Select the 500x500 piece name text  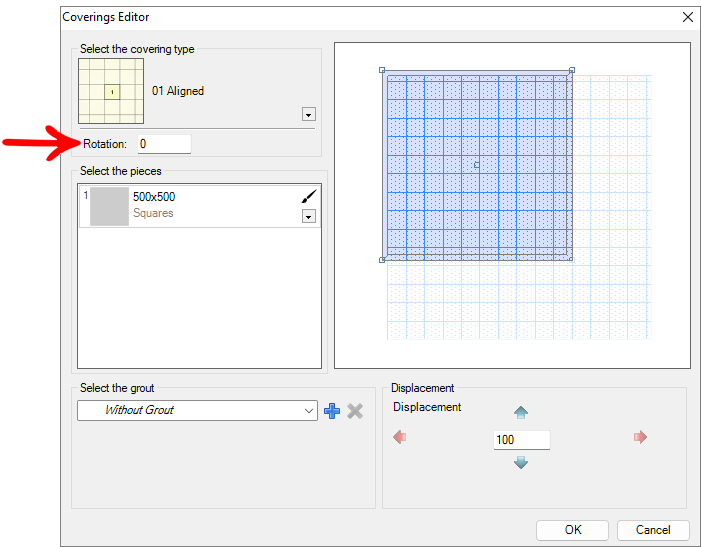(x=154, y=197)
